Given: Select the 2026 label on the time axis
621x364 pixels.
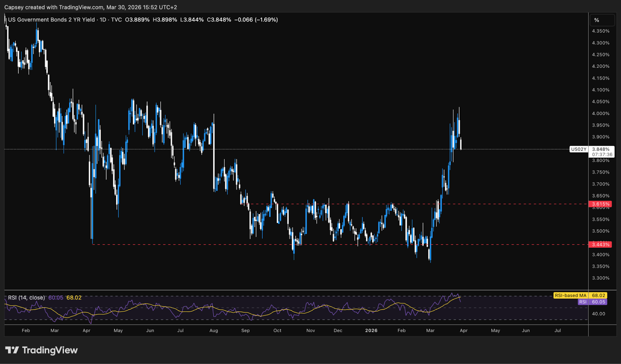Looking at the screenshot, I should coord(371,331).
